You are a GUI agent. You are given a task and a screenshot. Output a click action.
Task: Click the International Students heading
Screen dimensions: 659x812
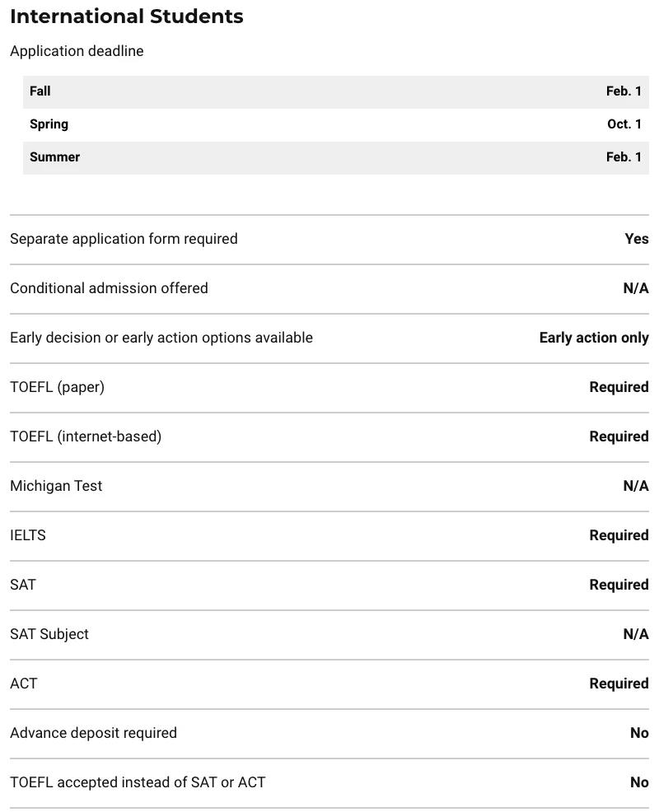(127, 16)
